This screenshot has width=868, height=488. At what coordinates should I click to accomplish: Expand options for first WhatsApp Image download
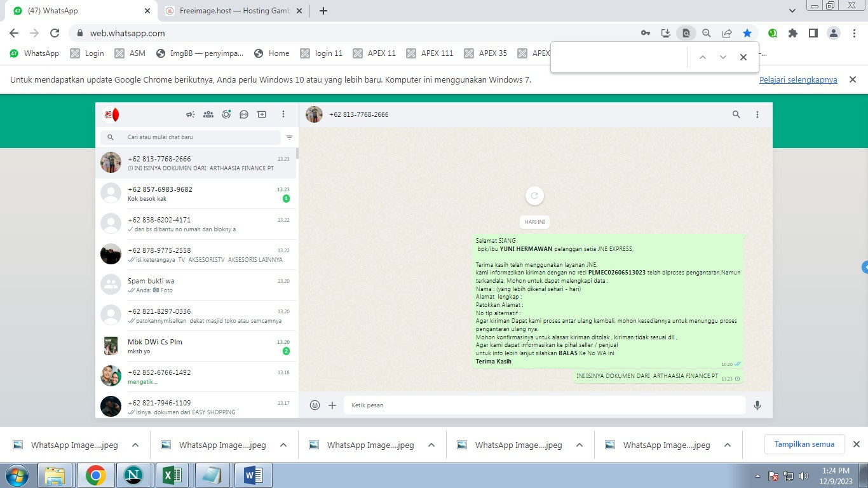click(135, 445)
